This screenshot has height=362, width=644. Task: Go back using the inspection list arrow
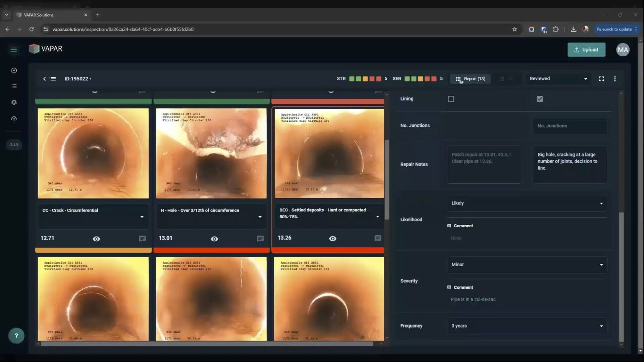tap(45, 79)
